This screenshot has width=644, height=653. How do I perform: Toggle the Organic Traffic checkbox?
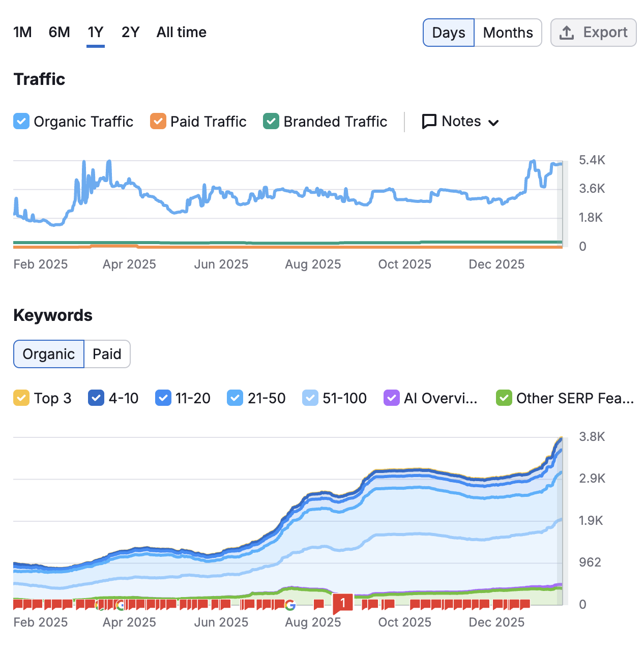coord(21,122)
